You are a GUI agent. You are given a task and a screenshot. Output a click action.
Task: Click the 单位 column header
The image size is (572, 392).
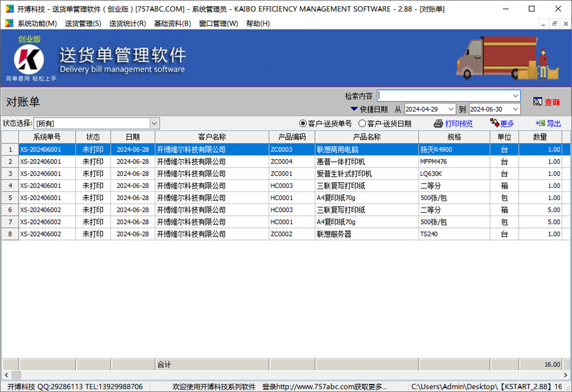(504, 137)
